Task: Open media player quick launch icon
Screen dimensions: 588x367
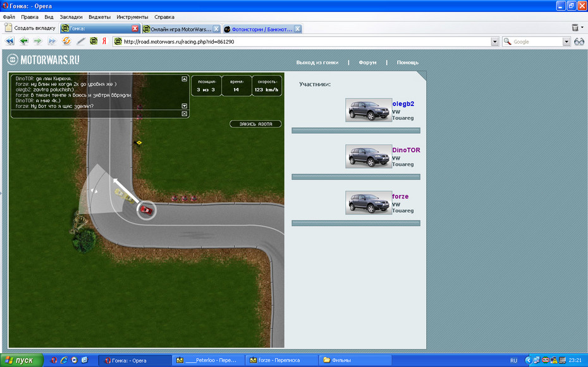Action: pos(74,360)
